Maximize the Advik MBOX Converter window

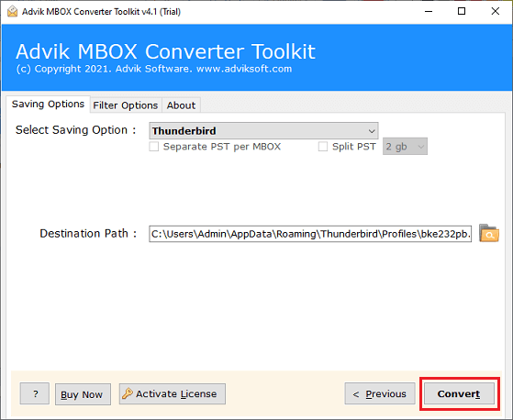[x=462, y=11]
